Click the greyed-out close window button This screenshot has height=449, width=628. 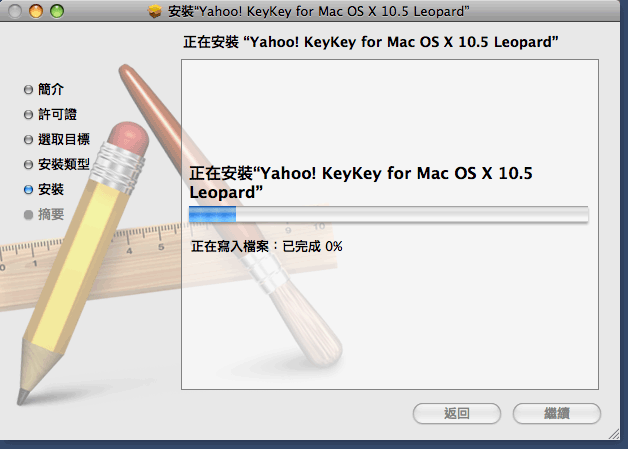point(15,11)
